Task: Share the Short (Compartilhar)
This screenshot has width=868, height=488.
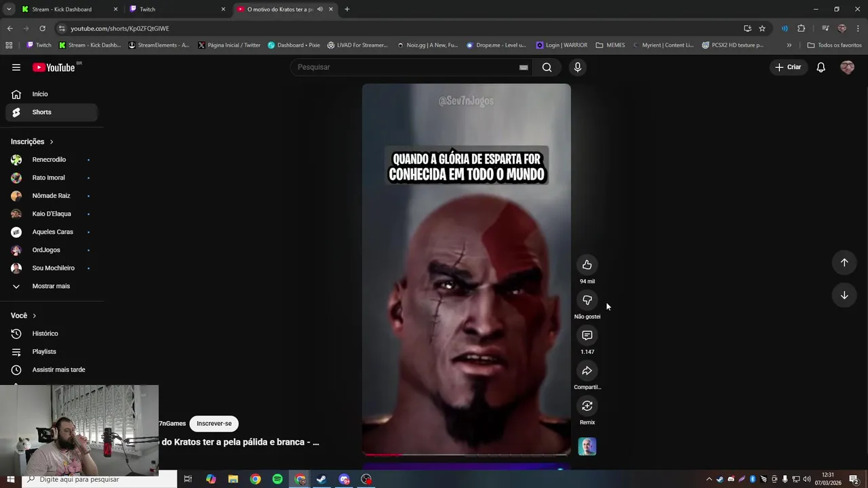Action: (587, 371)
